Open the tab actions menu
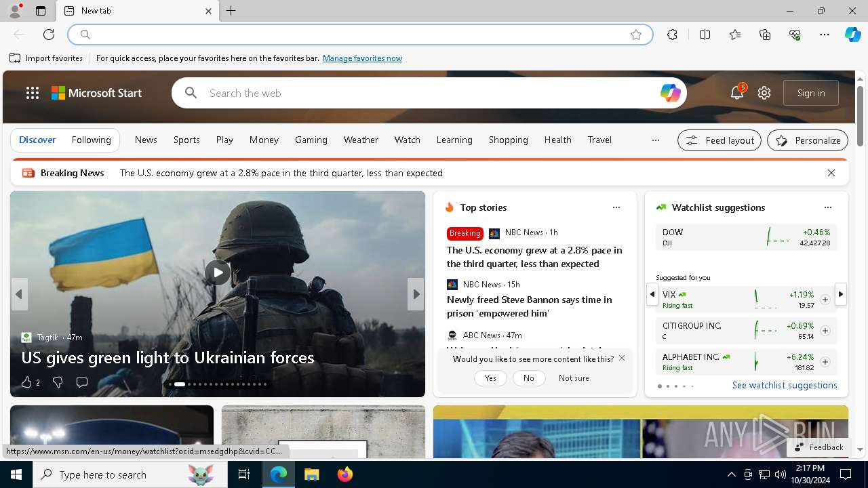868x488 pixels. [41, 11]
